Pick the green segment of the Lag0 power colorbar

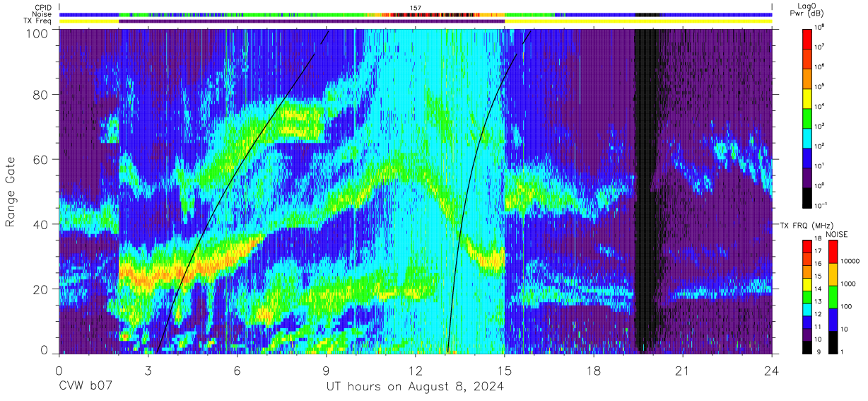808,117
